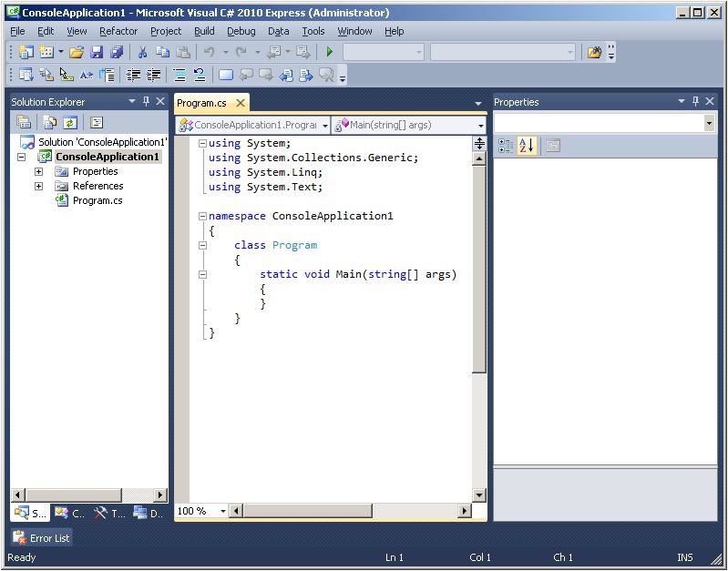This screenshot has width=728, height=571.
Task: Click the Save All toolbar icon
Action: (116, 53)
